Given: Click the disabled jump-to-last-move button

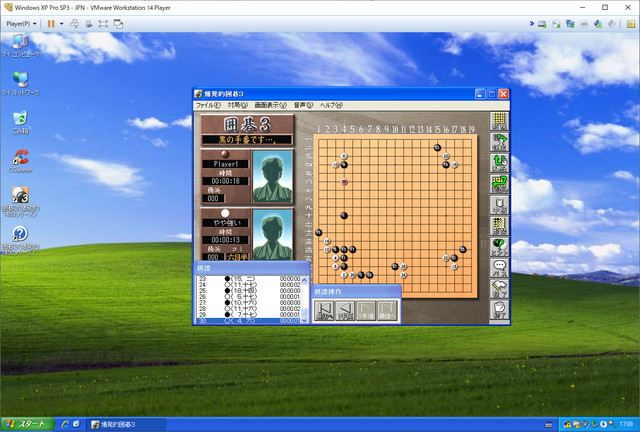Looking at the screenshot, I should (387, 311).
